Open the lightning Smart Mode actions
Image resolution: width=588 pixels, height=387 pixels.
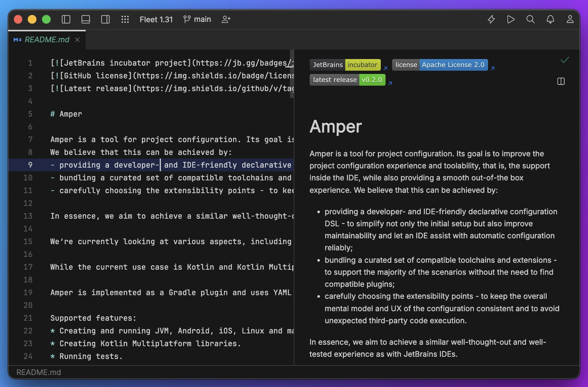[x=491, y=19]
